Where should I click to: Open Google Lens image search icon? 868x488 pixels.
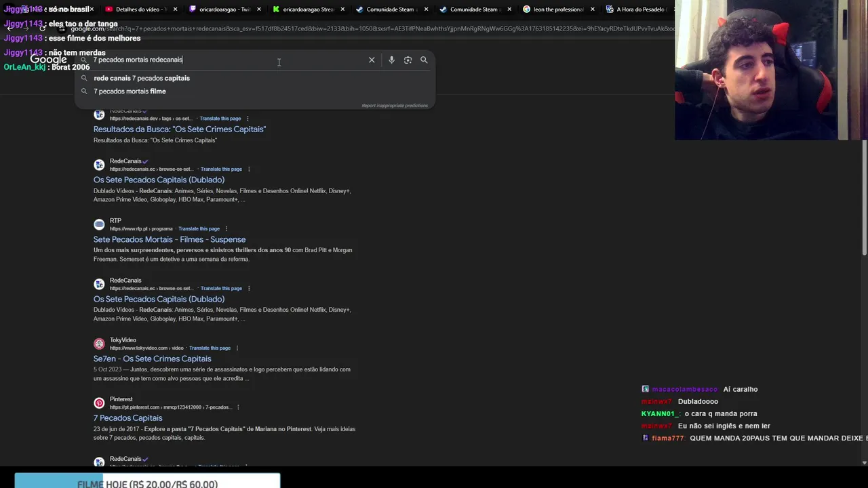pyautogui.click(x=408, y=60)
